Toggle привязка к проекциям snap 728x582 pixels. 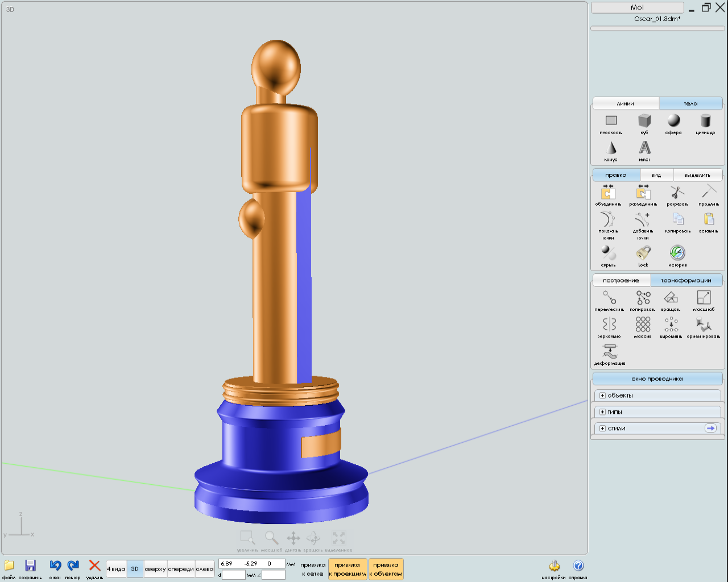(x=348, y=569)
